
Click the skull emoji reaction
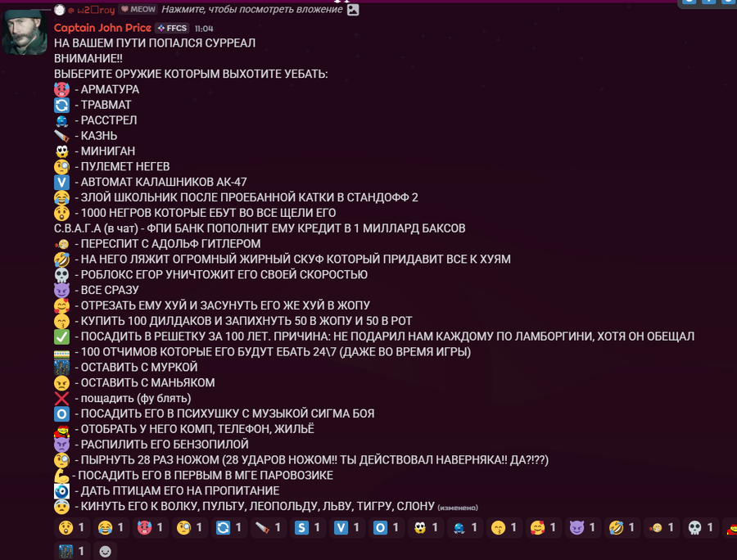click(x=701, y=527)
